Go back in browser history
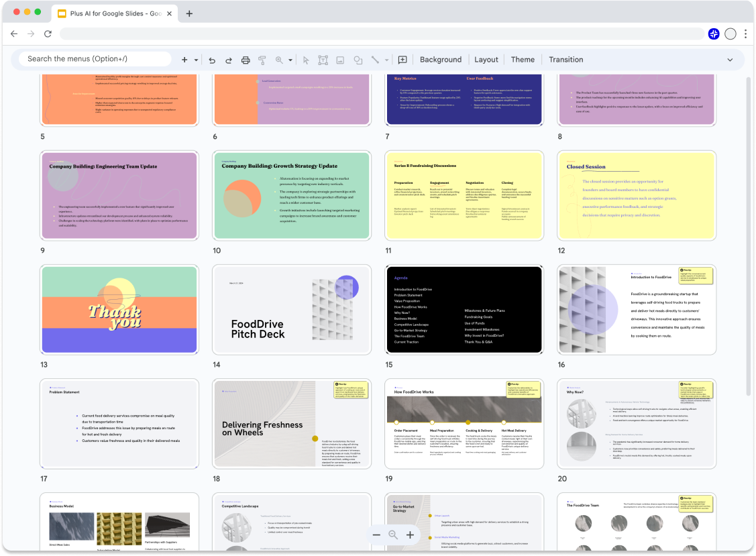756x556 pixels. pos(14,34)
